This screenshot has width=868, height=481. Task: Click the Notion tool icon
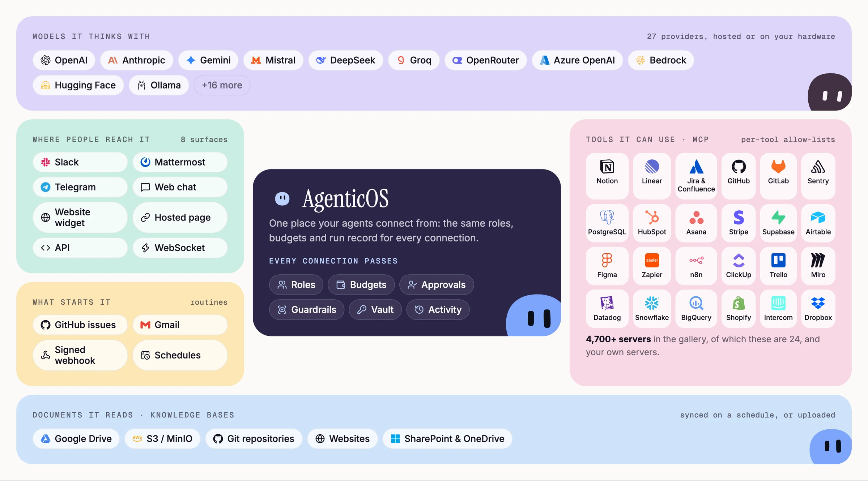click(607, 167)
